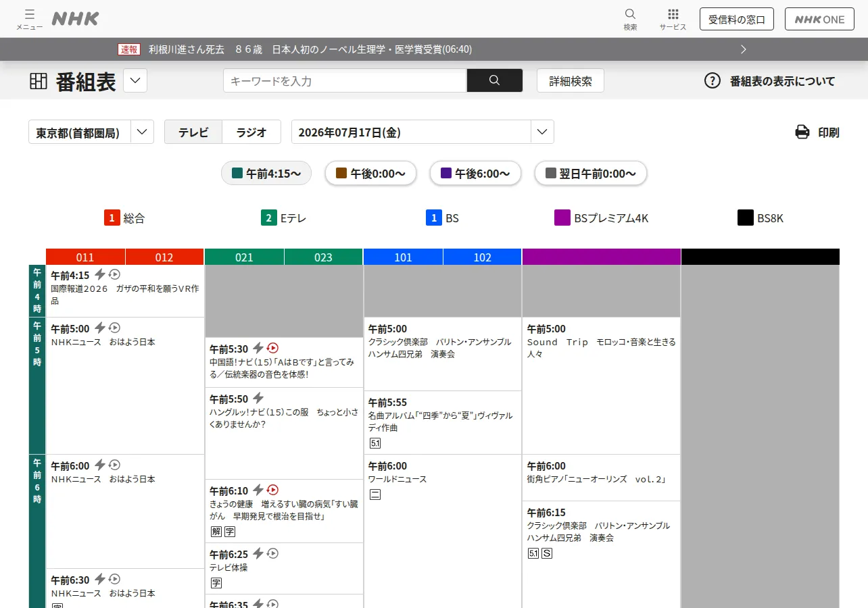Jump to 翌日午前0:00〜 time tab

pyautogui.click(x=591, y=173)
